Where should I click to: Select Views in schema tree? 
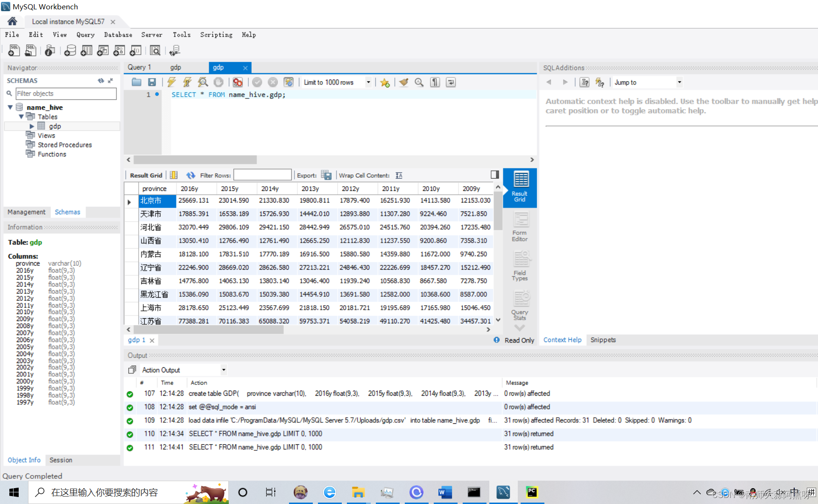pos(46,135)
